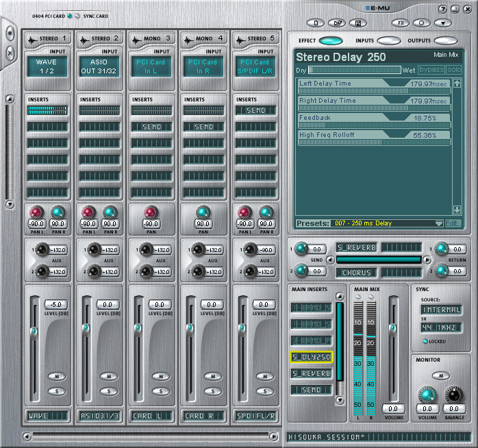
Task: Switch to the Inputs view
Action: [388, 40]
